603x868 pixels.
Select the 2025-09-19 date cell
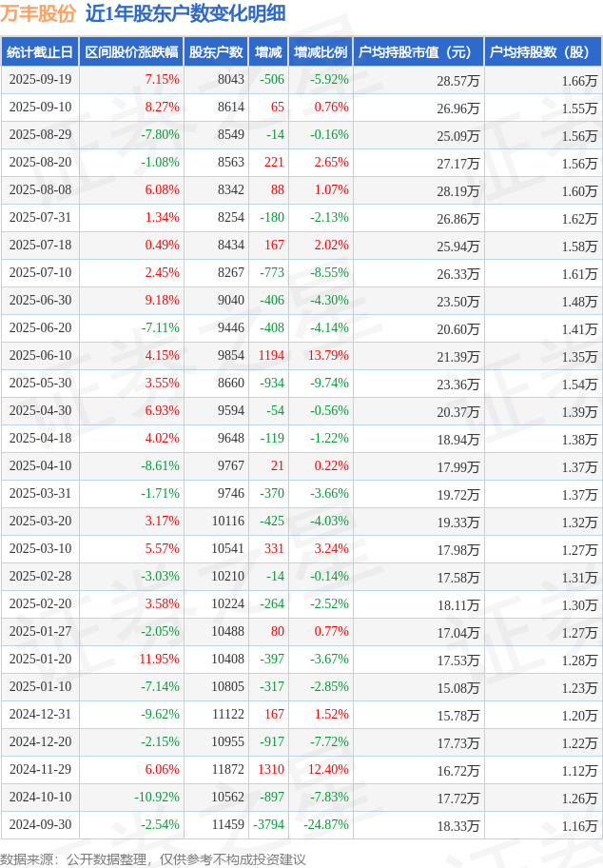point(40,80)
